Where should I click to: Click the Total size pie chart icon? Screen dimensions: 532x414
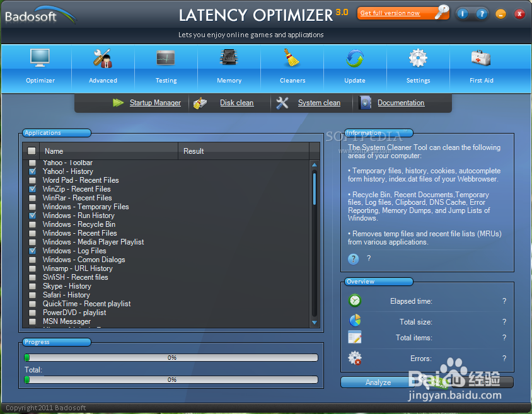point(355,320)
